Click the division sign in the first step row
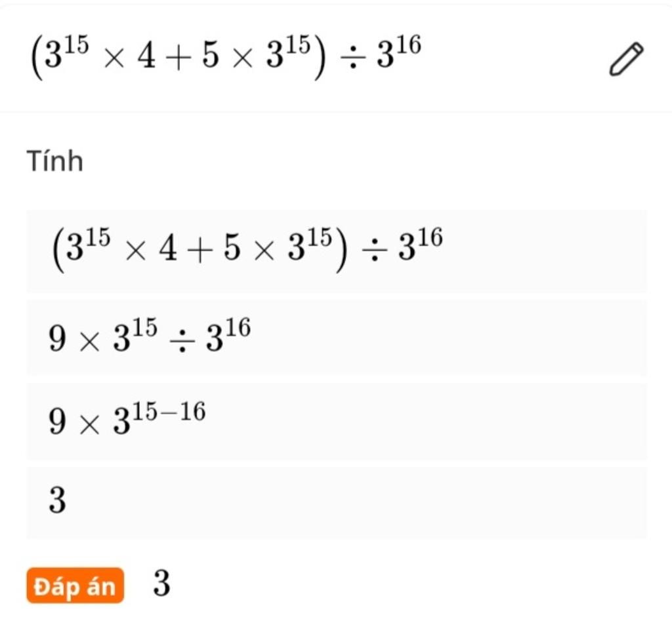 (374, 251)
